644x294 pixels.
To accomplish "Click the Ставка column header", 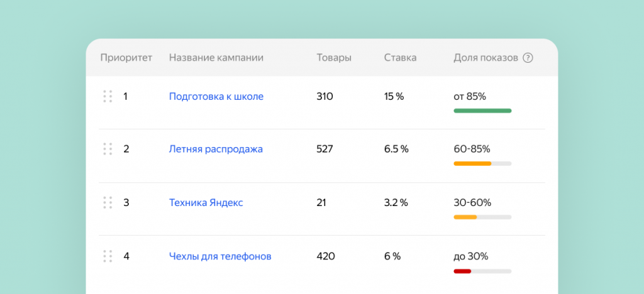I will tap(401, 58).
